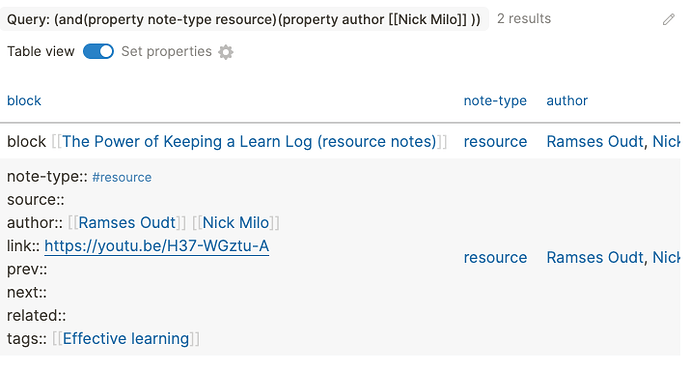Open the youtu.be/H37-WGztu-A link

(157, 246)
